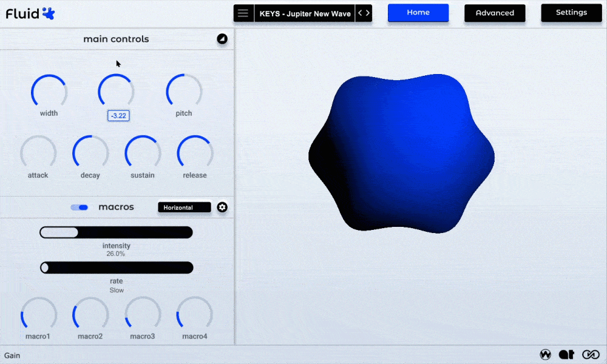Open the Horizontal macro mode dropdown

[185, 207]
